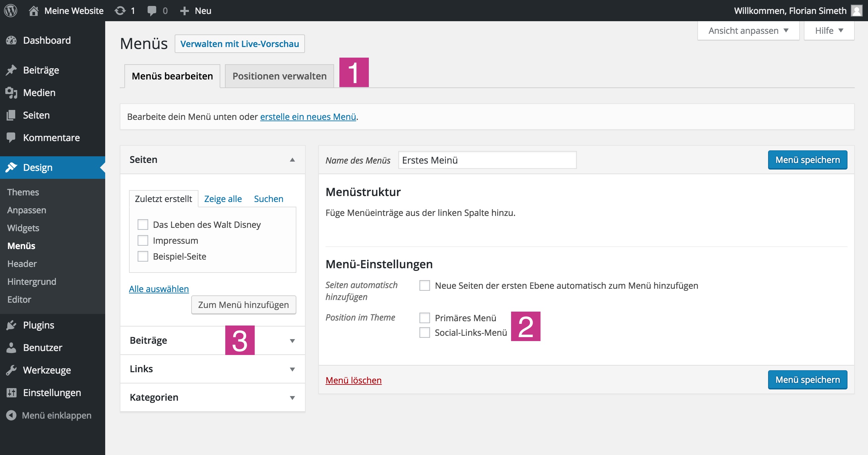Click the top Menü speichern button
This screenshot has width=868, height=455.
807,160
